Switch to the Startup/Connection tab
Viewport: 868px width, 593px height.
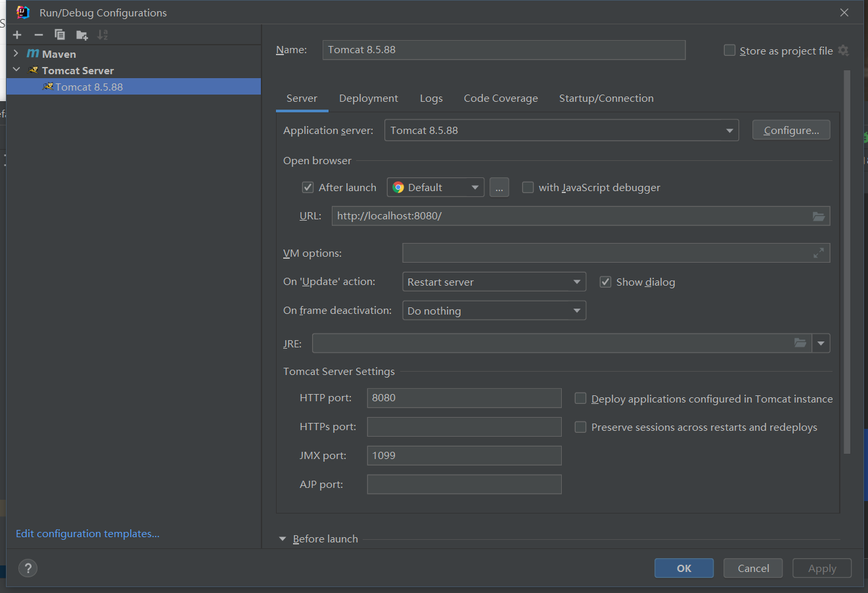point(606,98)
